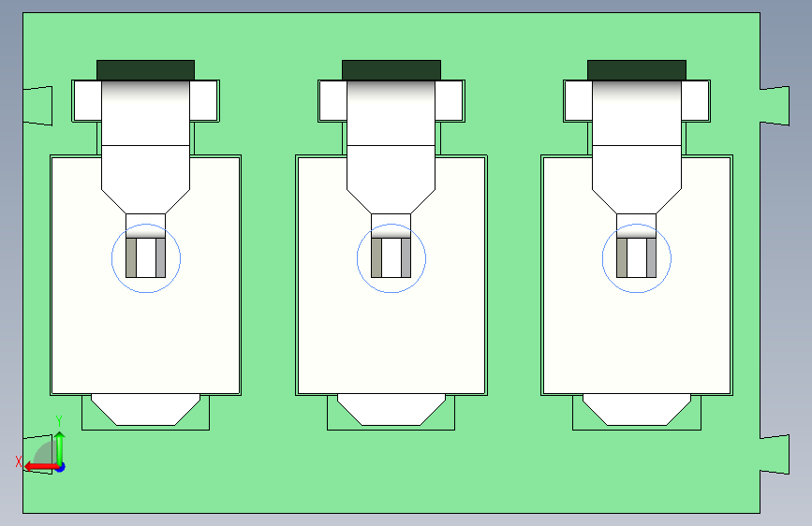Select the left flange ear of middle unit

[333, 101]
